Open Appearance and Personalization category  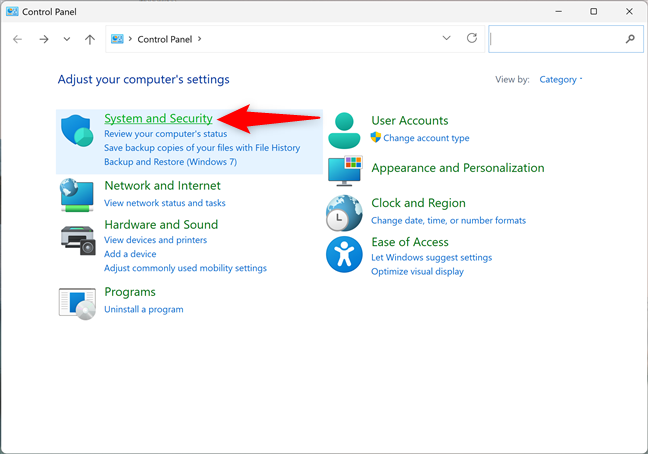tap(457, 168)
